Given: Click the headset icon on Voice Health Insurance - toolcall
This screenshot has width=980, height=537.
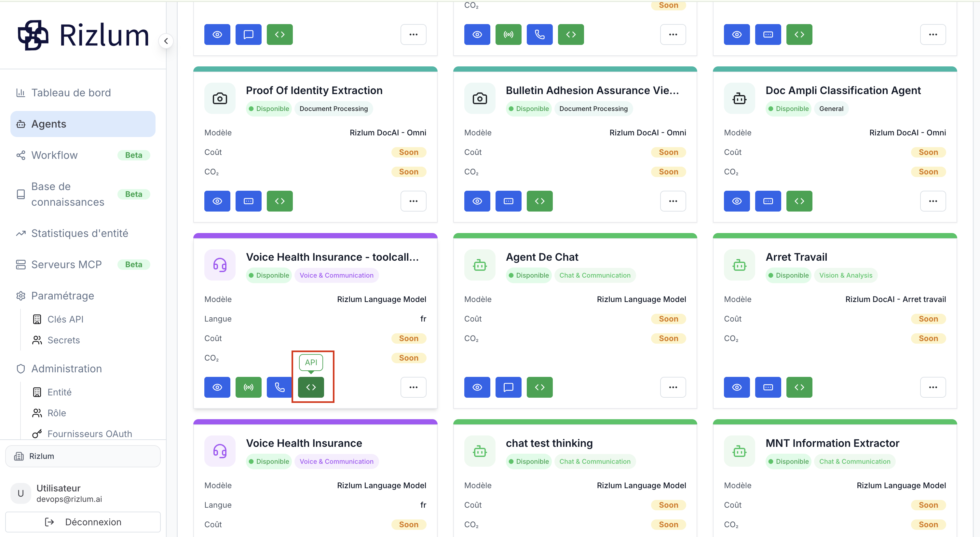Looking at the screenshot, I should coord(220,265).
